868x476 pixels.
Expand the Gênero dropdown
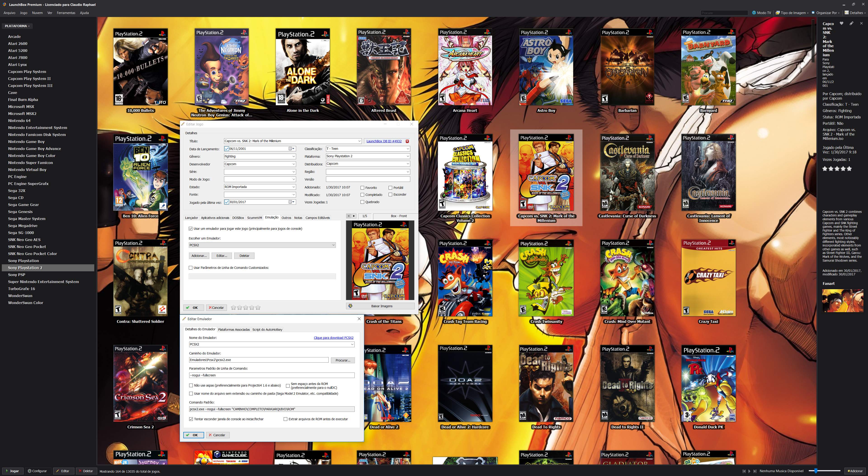tap(293, 156)
